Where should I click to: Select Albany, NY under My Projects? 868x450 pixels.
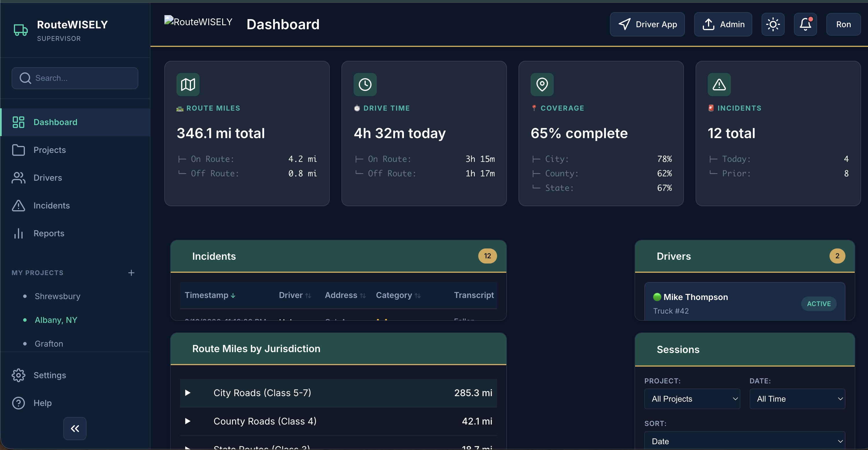(56, 320)
